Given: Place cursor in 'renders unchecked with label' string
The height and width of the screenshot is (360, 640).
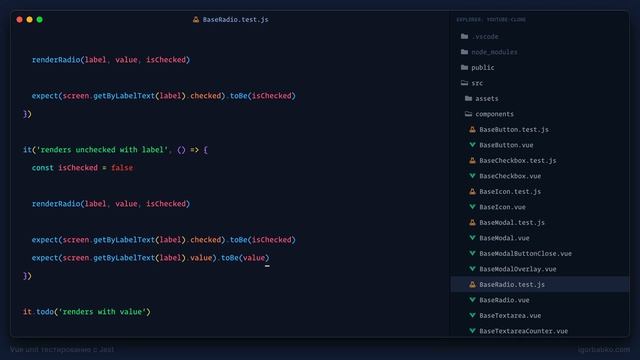Looking at the screenshot, I should click(102, 150).
